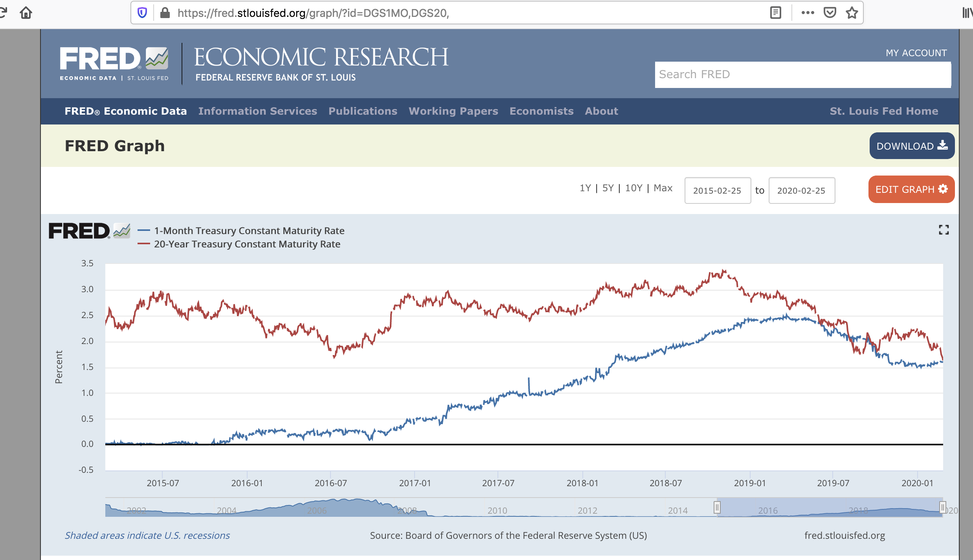Go to St. Louis Fed Home
Image resolution: width=973 pixels, height=560 pixels.
pos(884,111)
